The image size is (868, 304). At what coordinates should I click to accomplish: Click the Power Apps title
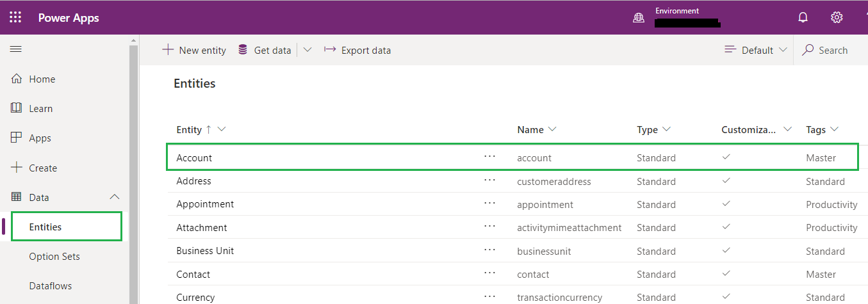click(69, 18)
